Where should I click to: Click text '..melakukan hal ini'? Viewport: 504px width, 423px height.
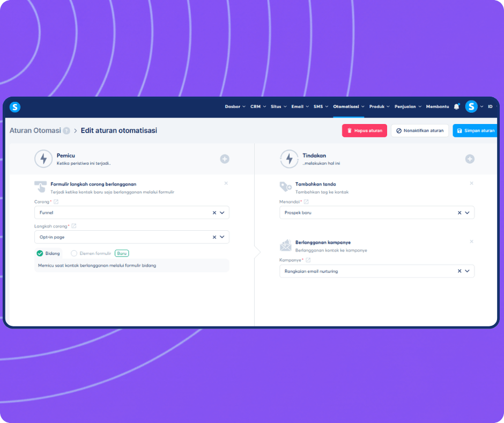click(321, 163)
